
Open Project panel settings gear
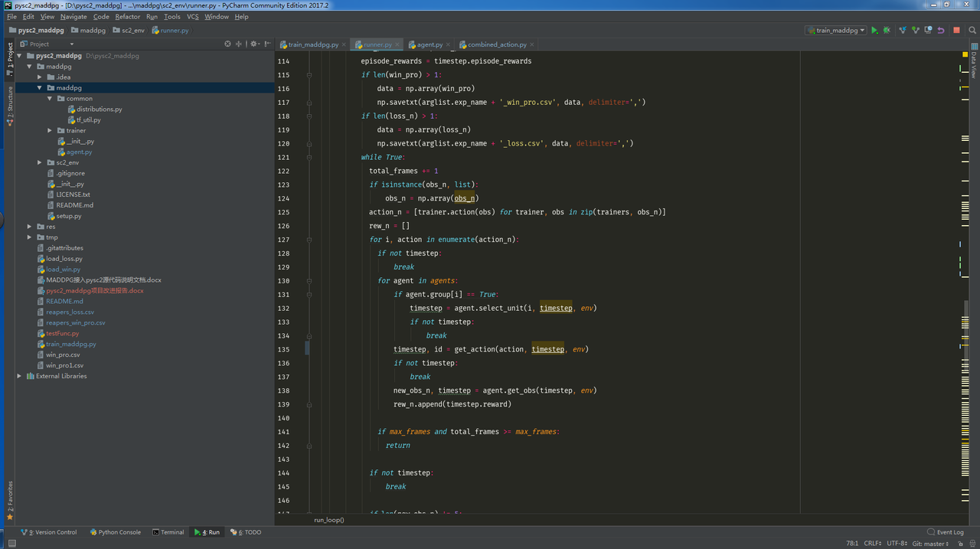(254, 44)
